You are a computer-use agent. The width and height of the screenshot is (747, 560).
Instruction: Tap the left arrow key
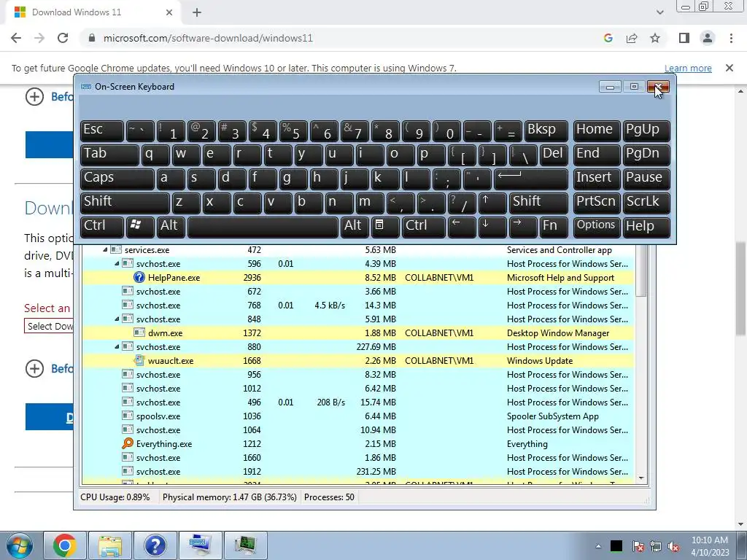[462, 226]
